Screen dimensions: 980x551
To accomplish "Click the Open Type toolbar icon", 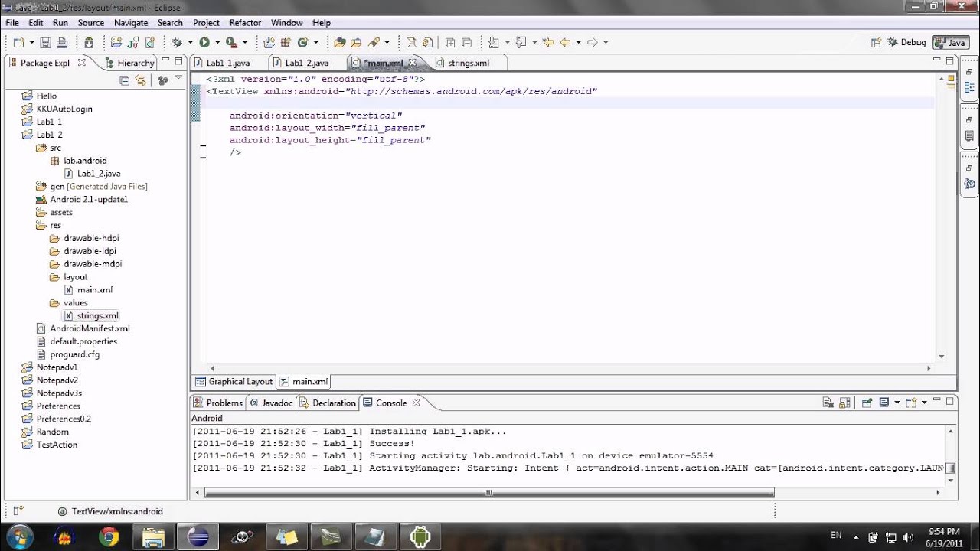I will tap(340, 43).
